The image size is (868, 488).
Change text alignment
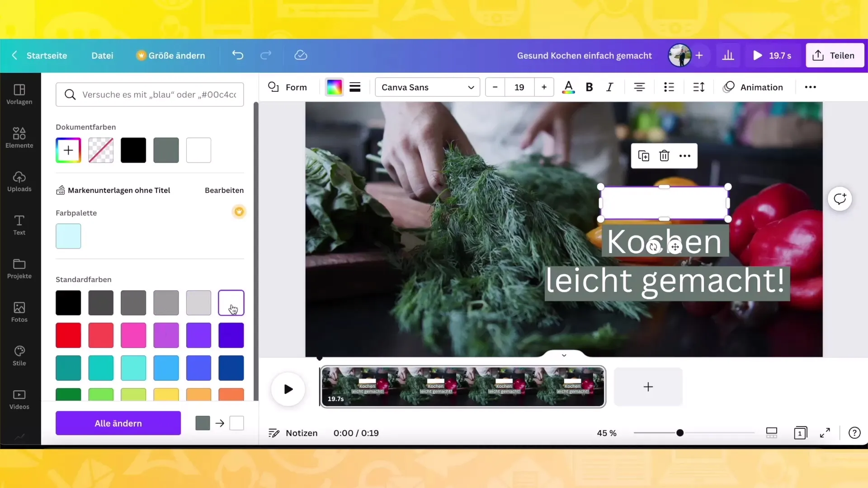[x=639, y=87]
